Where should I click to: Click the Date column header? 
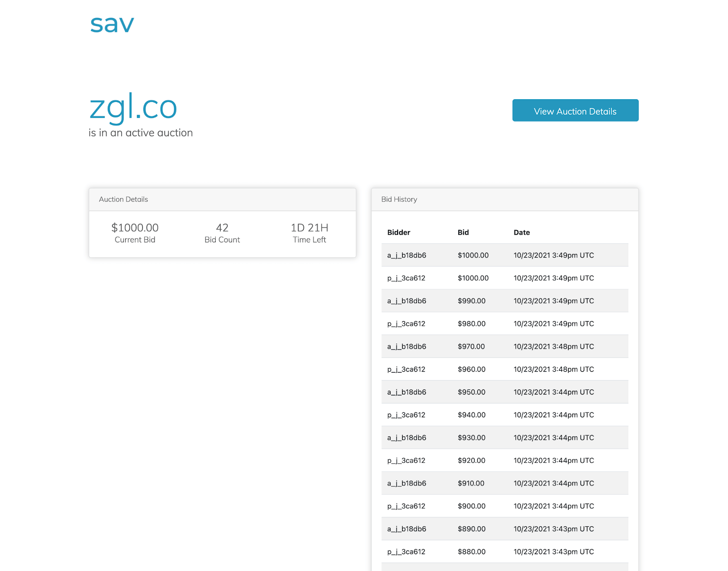coord(522,232)
